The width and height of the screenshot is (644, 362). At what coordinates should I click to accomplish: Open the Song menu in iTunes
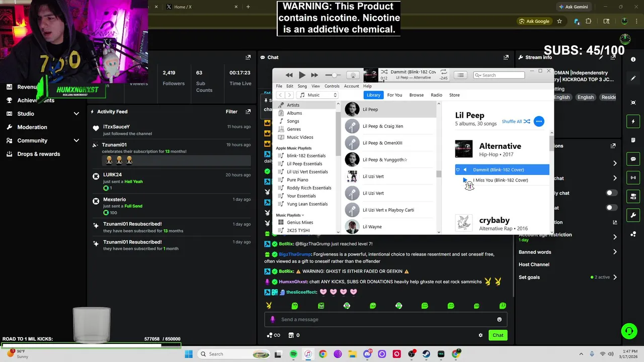click(302, 86)
